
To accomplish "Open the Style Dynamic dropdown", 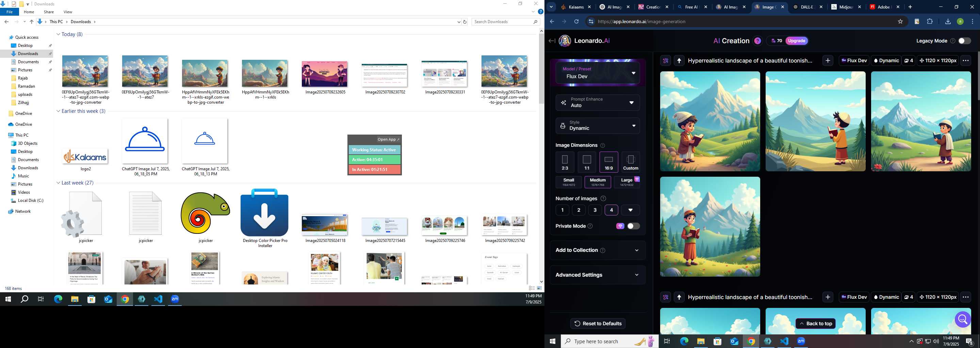I will [x=598, y=126].
